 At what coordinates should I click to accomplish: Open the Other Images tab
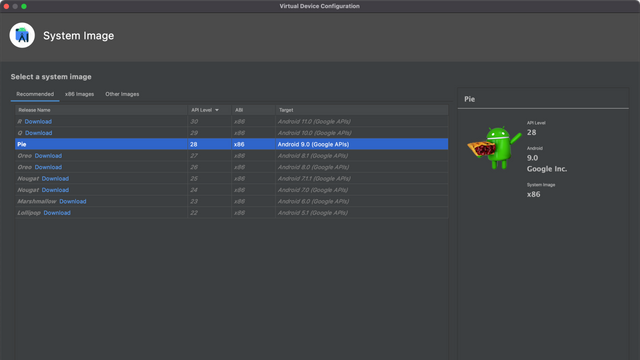(122, 94)
